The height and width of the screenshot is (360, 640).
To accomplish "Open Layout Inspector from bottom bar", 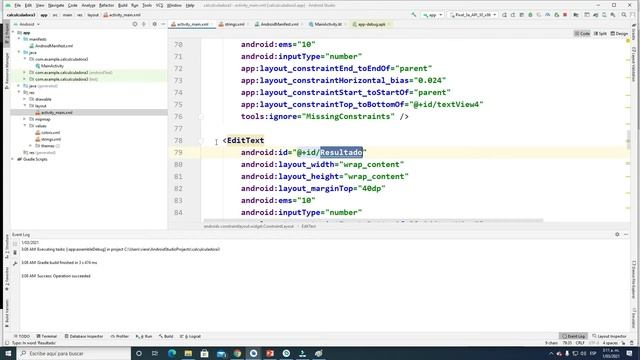I will click(609, 336).
